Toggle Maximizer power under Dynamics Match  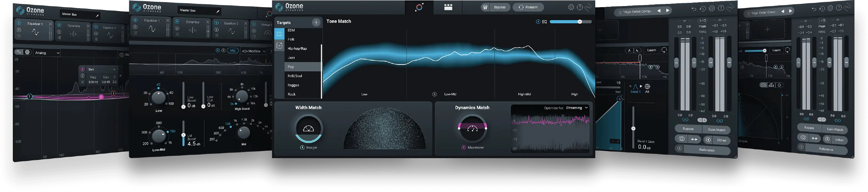(x=464, y=147)
